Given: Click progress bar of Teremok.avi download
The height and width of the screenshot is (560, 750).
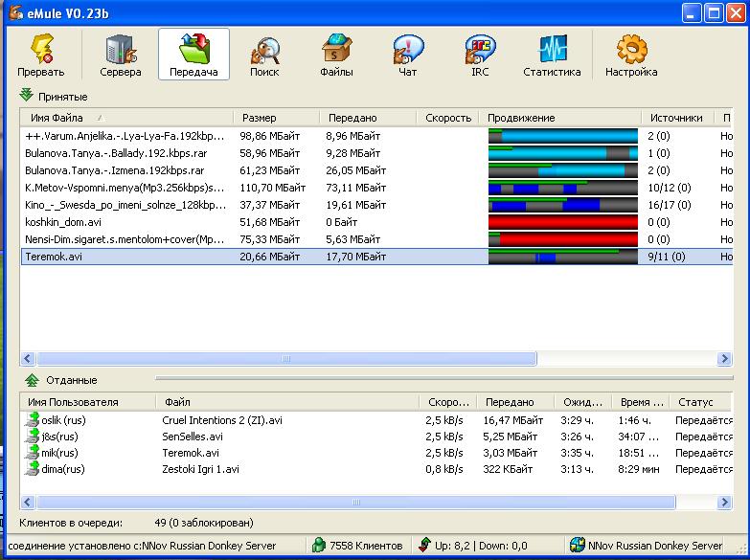Looking at the screenshot, I should (x=563, y=257).
